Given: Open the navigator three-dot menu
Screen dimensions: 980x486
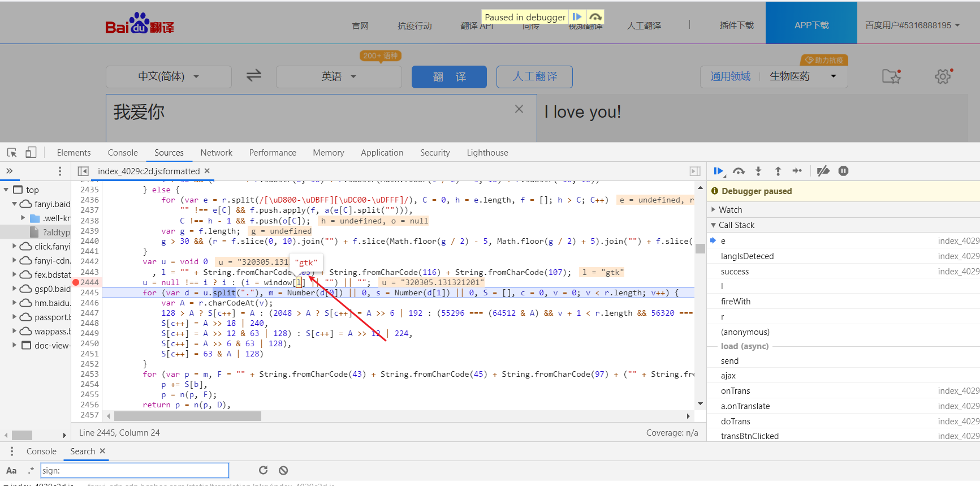Looking at the screenshot, I should (60, 171).
